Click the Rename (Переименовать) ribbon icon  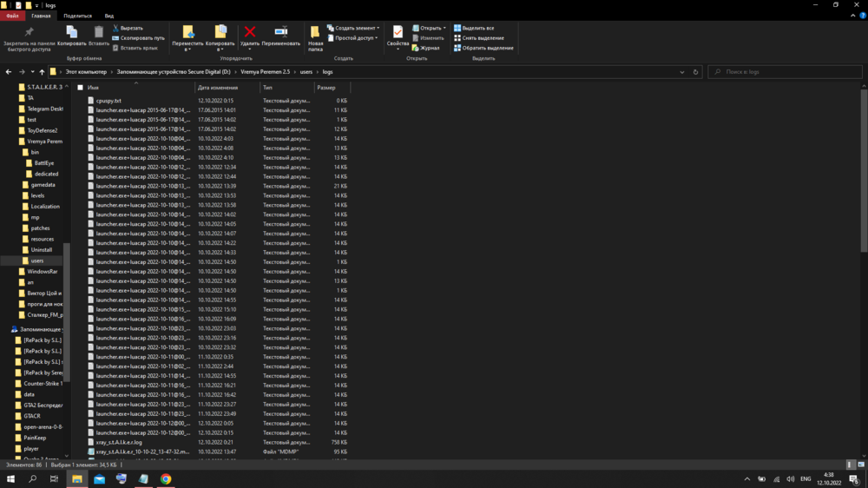pos(280,33)
